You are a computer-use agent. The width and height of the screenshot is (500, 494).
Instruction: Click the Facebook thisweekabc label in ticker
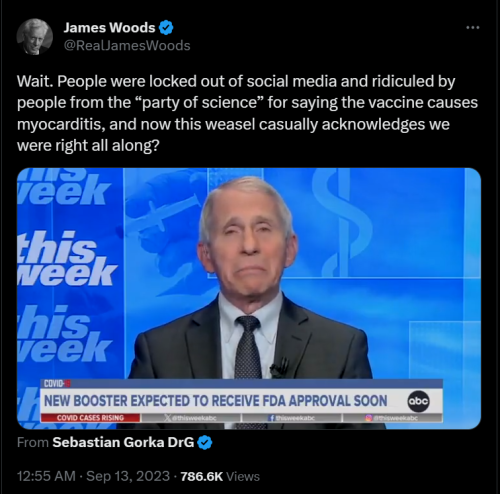pyautogui.click(x=290, y=418)
